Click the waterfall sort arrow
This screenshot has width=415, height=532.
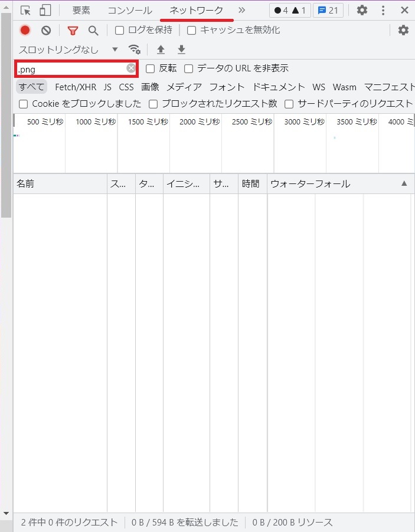point(404,183)
